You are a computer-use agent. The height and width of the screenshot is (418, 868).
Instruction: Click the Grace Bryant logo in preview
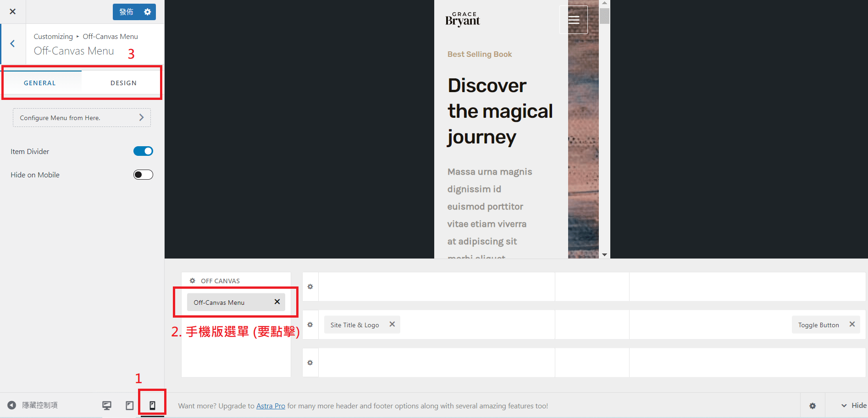(x=463, y=19)
